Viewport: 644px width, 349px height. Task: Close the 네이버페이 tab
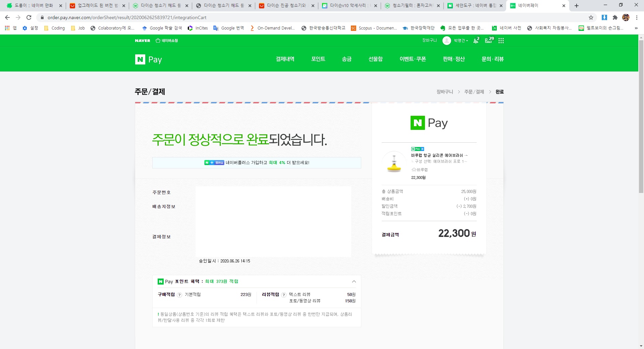564,6
